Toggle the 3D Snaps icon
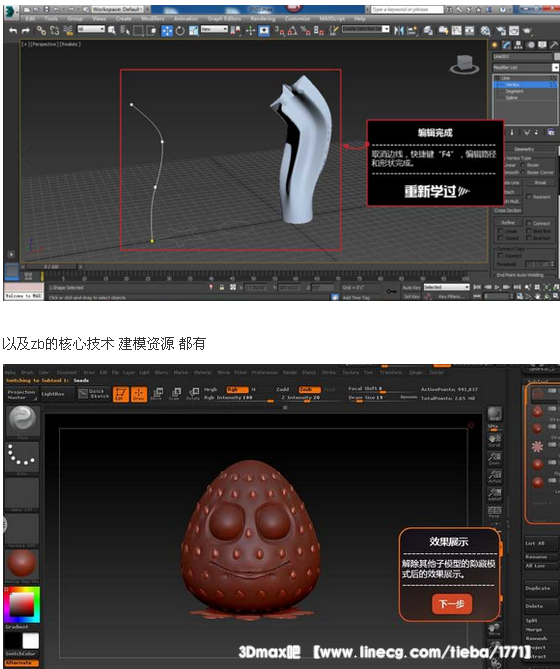 pyautogui.click(x=279, y=30)
